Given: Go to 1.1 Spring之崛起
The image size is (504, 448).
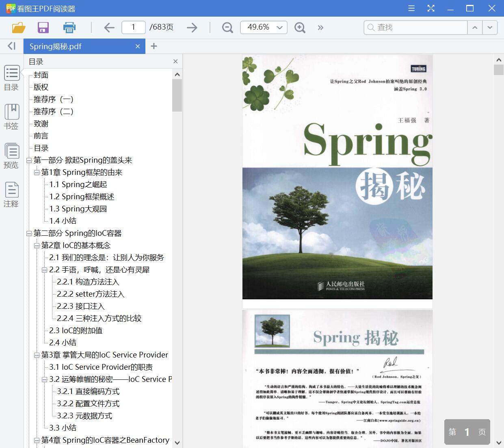Looking at the screenshot, I should (78, 185).
